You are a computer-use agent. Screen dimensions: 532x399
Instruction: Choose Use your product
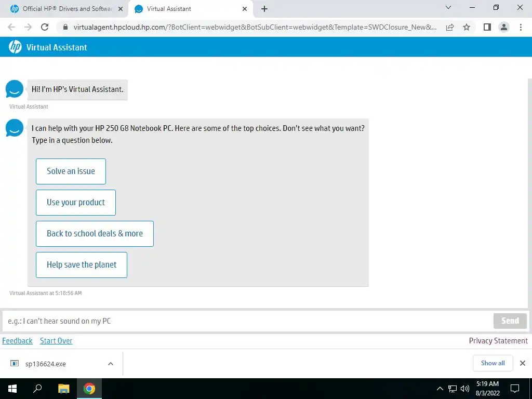click(76, 203)
